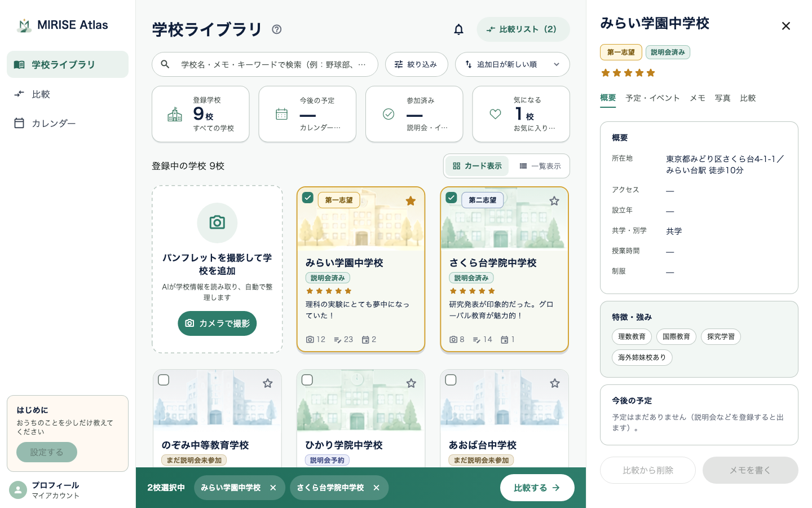
Task: Star the あおば台中学校 card
Action: [555, 383]
